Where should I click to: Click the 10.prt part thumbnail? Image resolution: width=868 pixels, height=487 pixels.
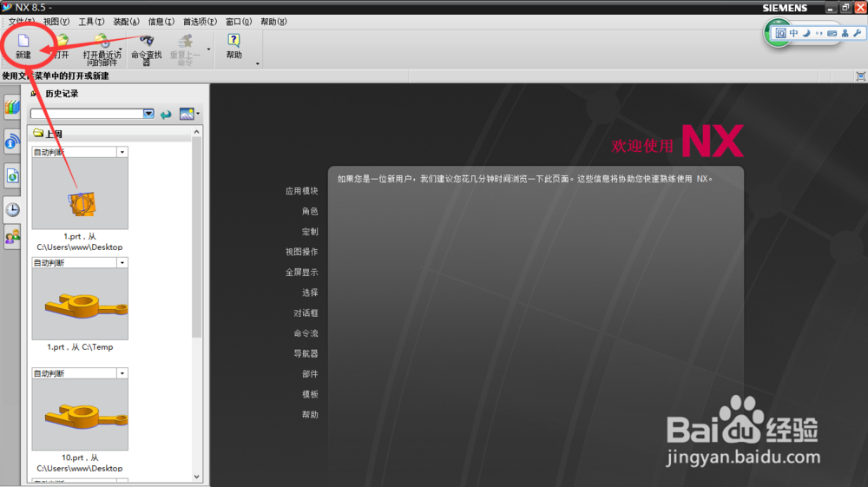(x=80, y=414)
